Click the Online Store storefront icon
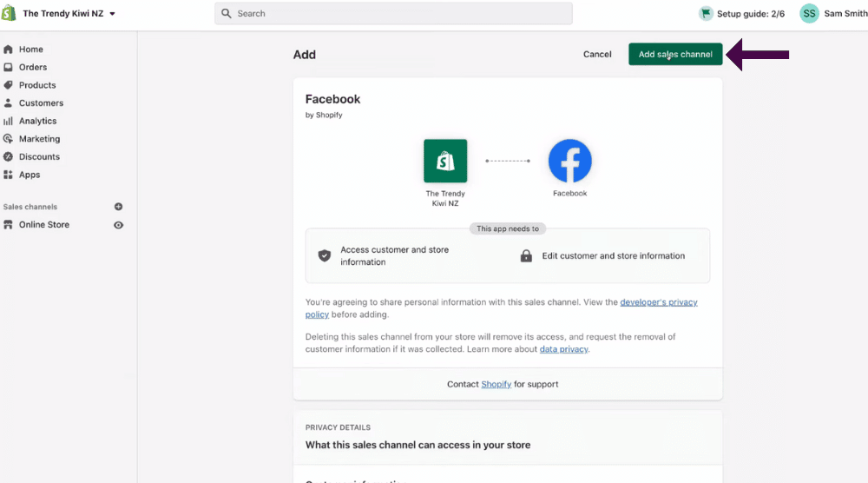Screen dimensions: 868x483 8,224
